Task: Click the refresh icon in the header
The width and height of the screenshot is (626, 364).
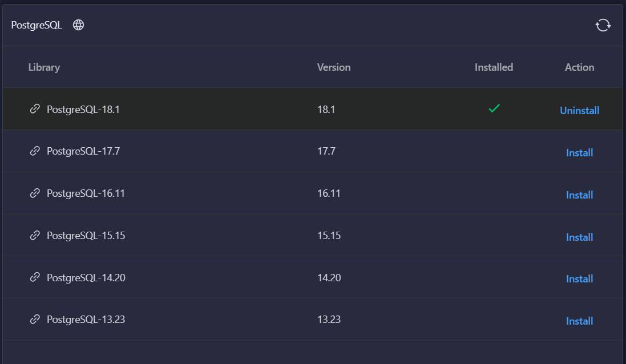Action: 603,25
